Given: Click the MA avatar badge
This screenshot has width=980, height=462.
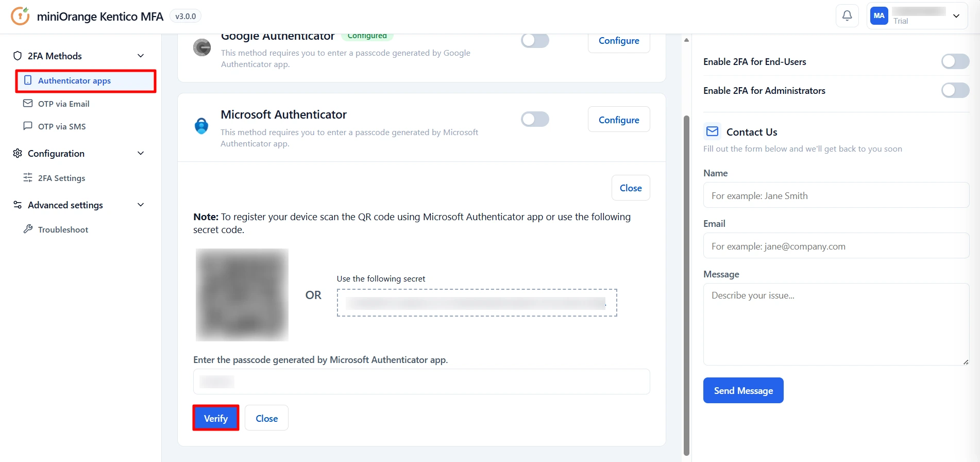Looking at the screenshot, I should click(879, 16).
